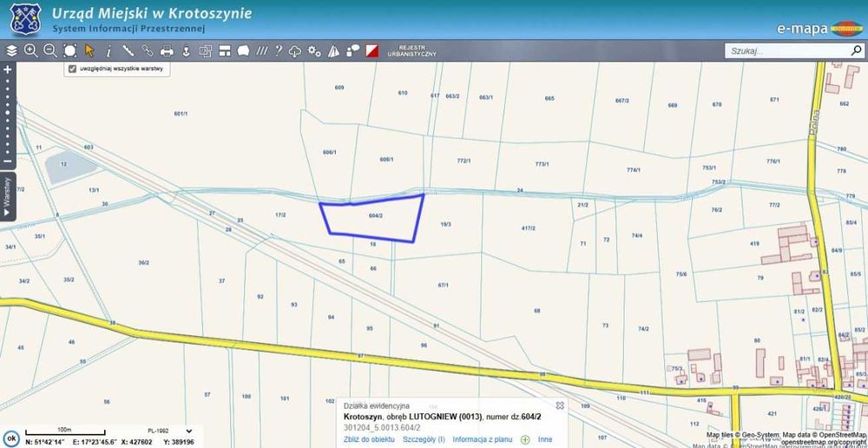This screenshot has height=448, width=868.
Task: Click parcel label 417/2 on map
Action: 529,227
